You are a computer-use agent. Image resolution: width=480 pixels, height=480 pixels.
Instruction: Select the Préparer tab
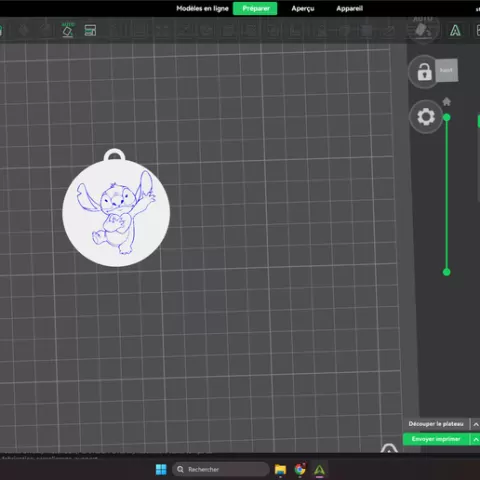pyautogui.click(x=255, y=9)
